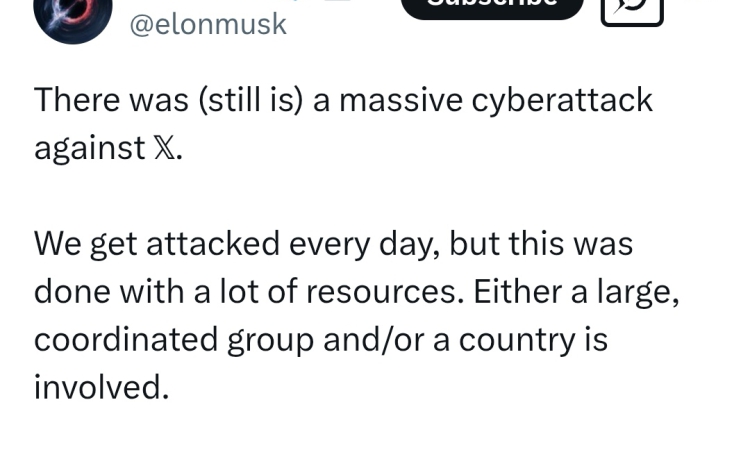This screenshot has width=750, height=450.
Task: Click the word 'Either' in the post
Action: pyautogui.click(x=518, y=292)
